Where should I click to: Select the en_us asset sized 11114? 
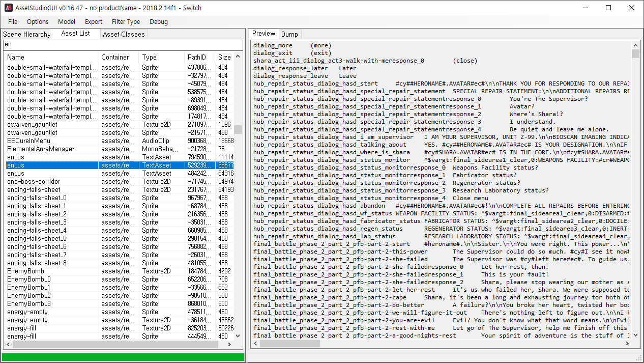click(119, 157)
